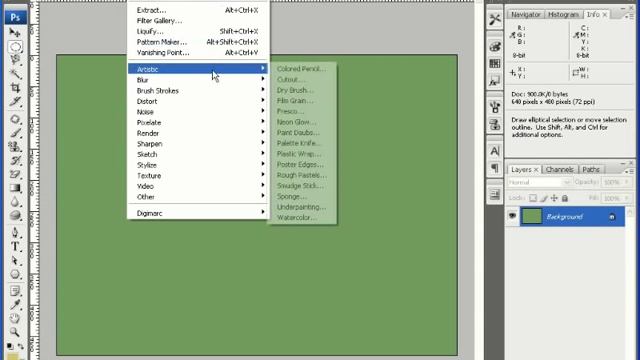Select the Ellipse shape tool

click(15, 274)
